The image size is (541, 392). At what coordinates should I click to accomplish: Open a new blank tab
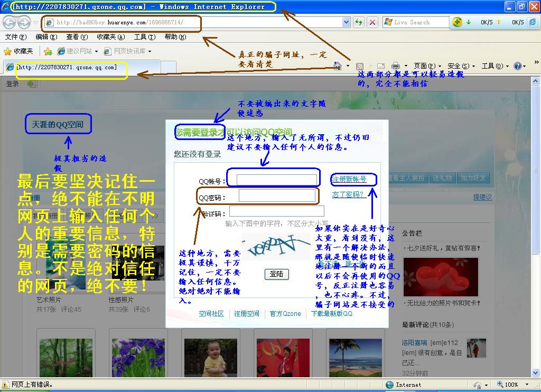tap(169, 67)
